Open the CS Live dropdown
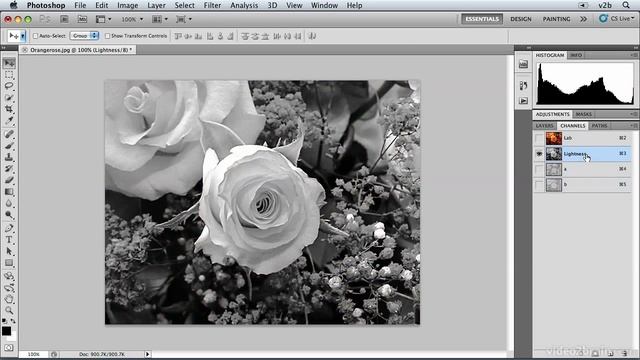 pos(617,19)
